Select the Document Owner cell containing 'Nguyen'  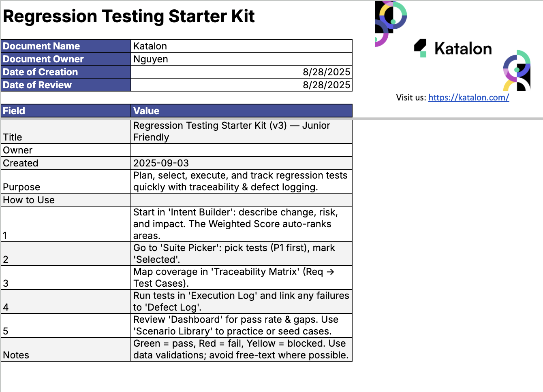(241, 59)
